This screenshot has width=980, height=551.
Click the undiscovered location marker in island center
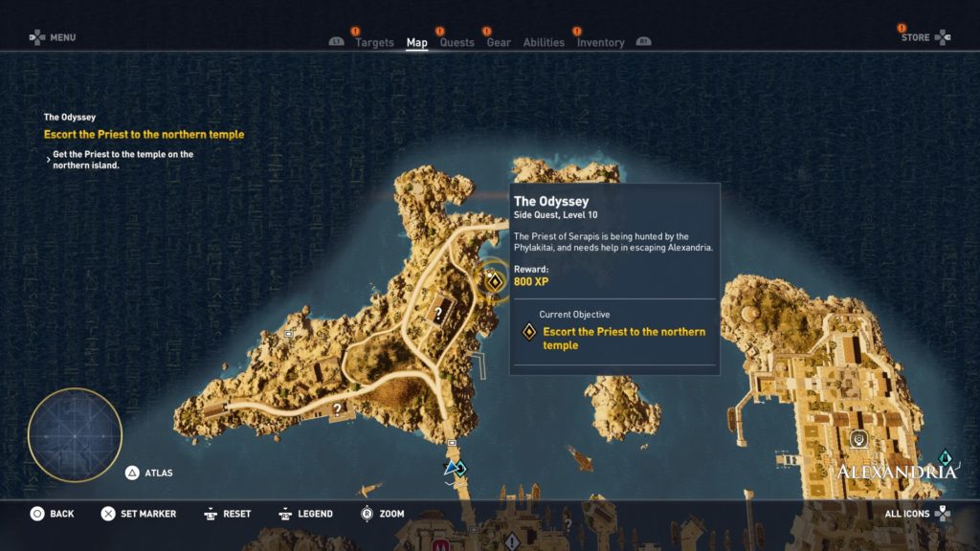(438, 314)
